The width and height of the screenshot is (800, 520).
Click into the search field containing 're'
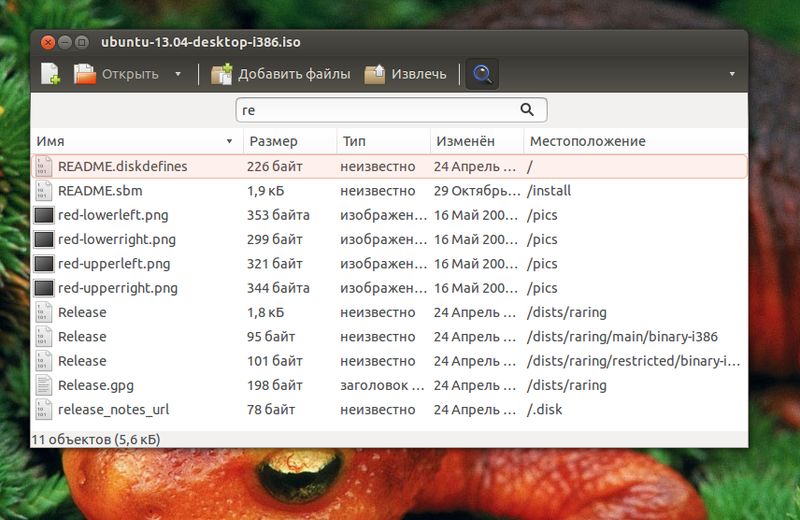(391, 110)
